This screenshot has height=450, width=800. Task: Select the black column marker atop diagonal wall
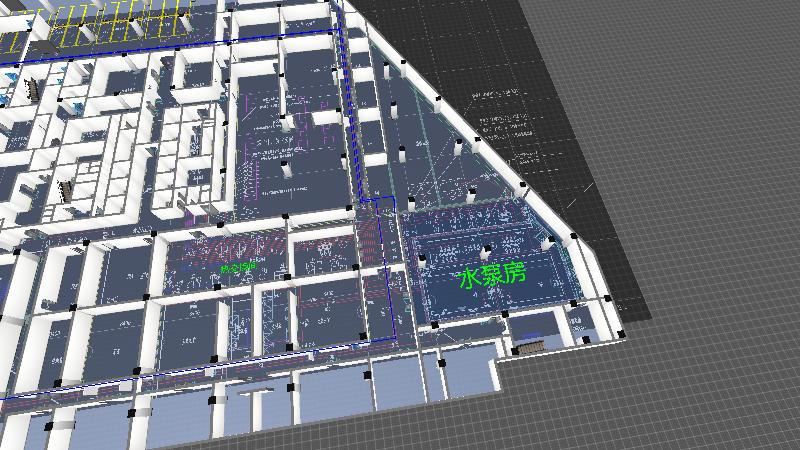tap(437, 98)
